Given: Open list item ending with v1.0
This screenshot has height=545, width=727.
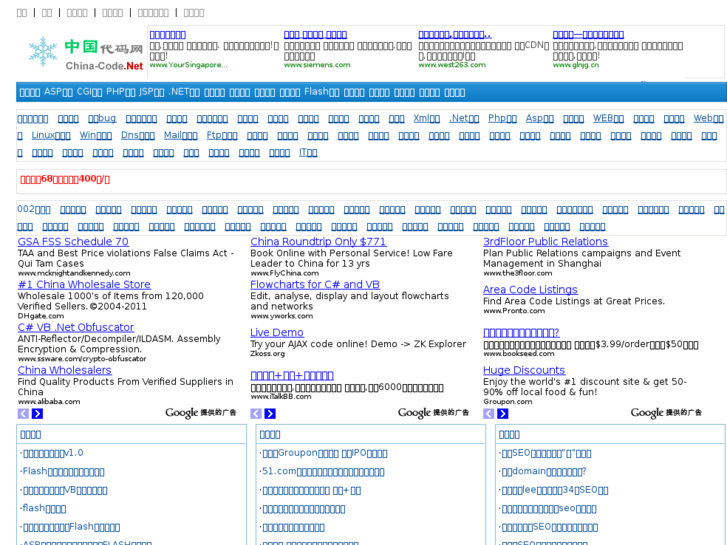Looking at the screenshot, I should click(x=53, y=453).
